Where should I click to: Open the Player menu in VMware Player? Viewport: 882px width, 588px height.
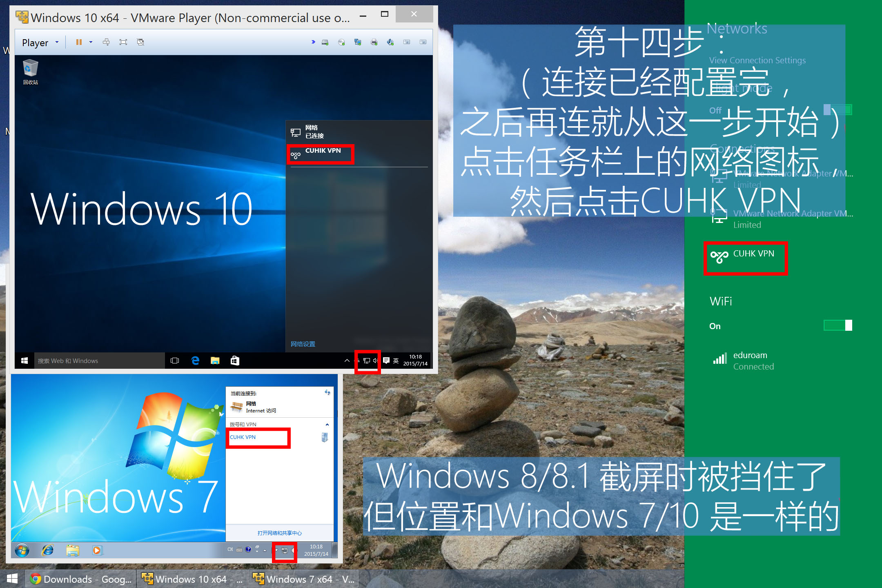(40, 42)
